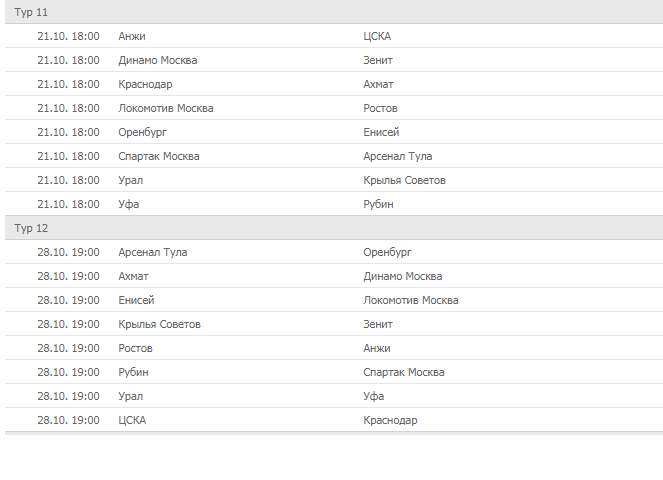Open Анжи in the Анжи–ЦСКА match
The height and width of the screenshot is (480, 663).
132,36
